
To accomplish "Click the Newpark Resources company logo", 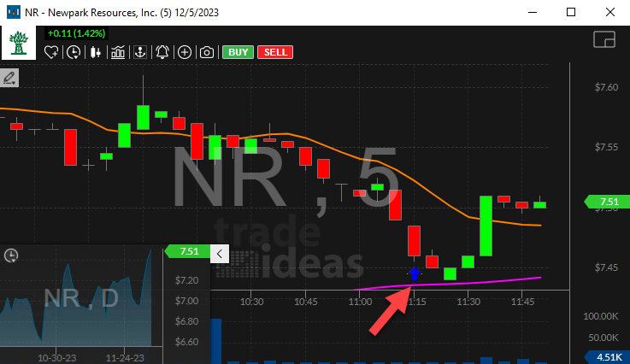I will (x=19, y=43).
